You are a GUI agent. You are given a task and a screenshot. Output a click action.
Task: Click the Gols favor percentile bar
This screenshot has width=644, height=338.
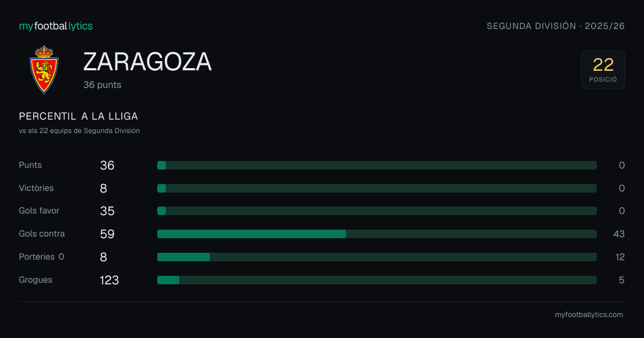pyautogui.click(x=377, y=211)
